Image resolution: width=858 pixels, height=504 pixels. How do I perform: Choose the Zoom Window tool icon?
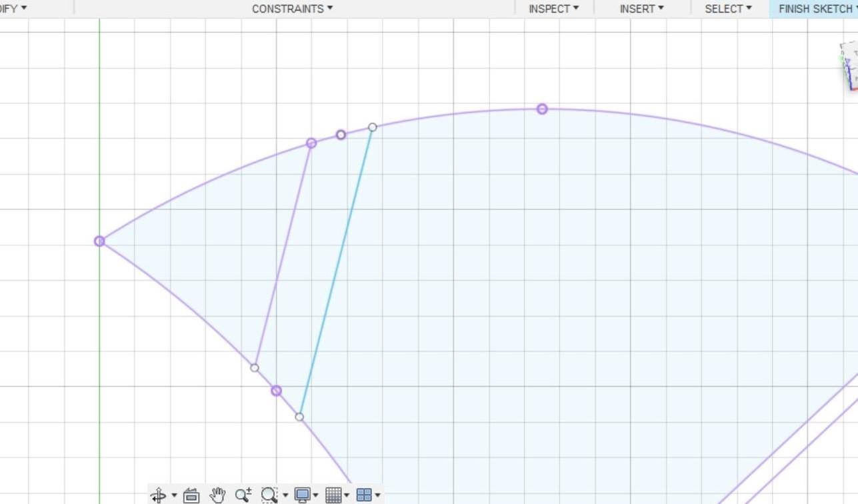[x=269, y=495]
